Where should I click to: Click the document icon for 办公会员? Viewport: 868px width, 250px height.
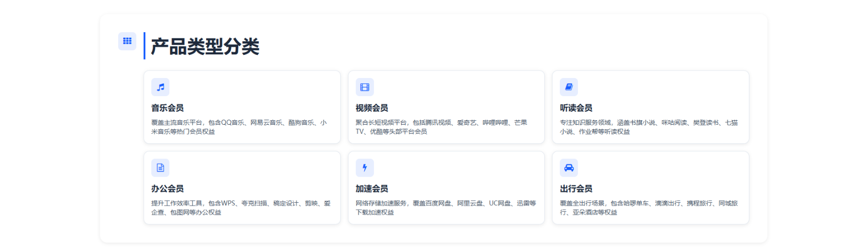[x=160, y=168]
